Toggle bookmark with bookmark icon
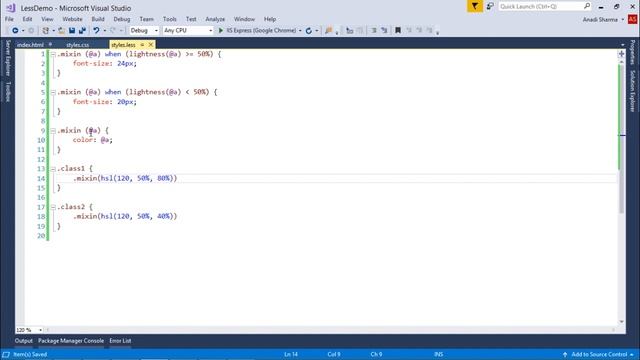This screenshot has height=360, width=640. pyautogui.click(x=398, y=31)
